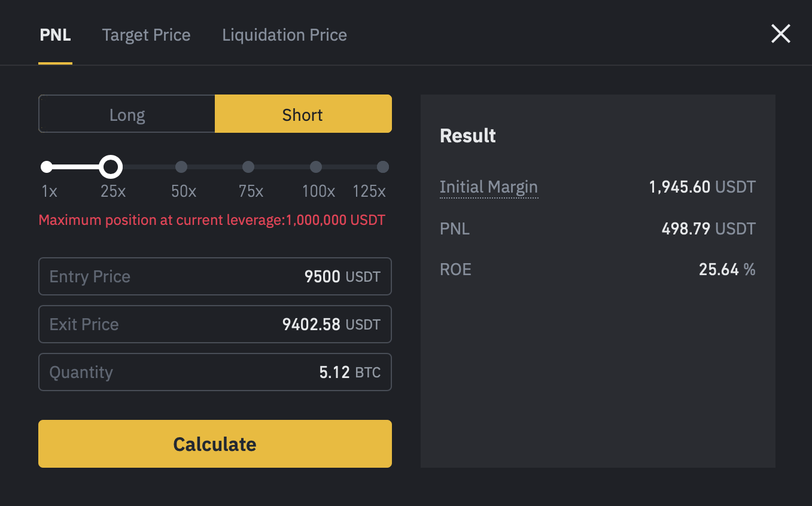Select the Long position toggle

(x=127, y=114)
